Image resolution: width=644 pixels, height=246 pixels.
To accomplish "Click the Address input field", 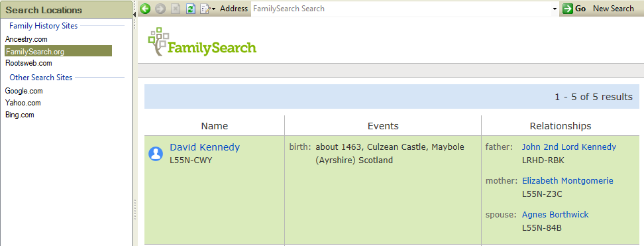I will pyautogui.click(x=402, y=9).
